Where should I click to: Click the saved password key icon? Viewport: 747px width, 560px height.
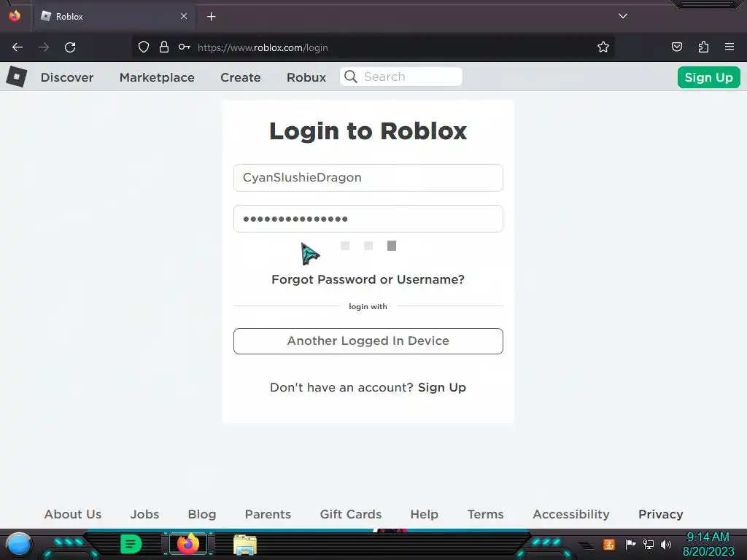tap(185, 47)
